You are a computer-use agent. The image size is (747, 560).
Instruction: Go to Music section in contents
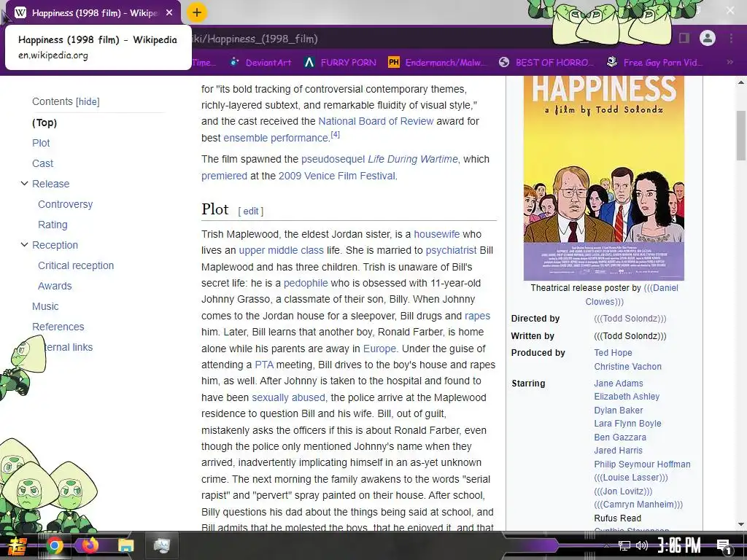pos(45,307)
